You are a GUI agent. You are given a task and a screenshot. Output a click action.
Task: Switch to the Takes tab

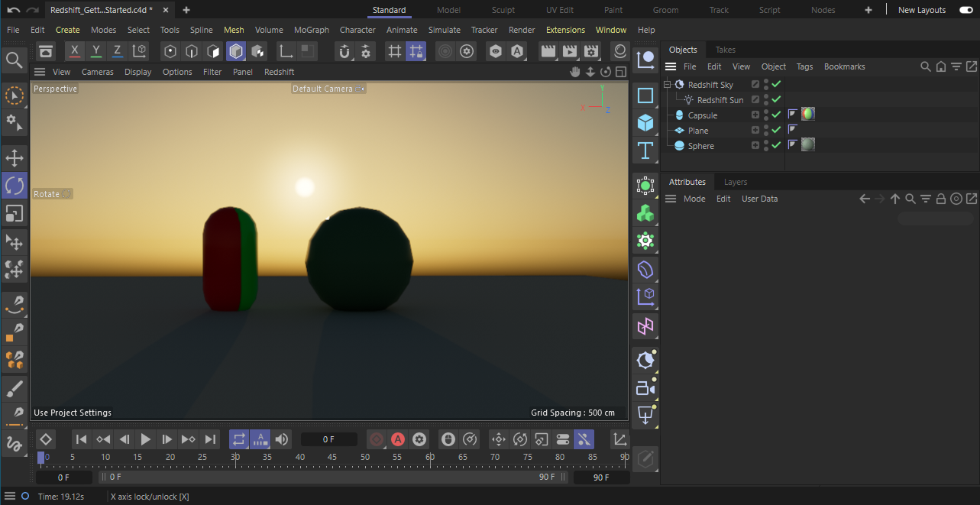(x=725, y=50)
